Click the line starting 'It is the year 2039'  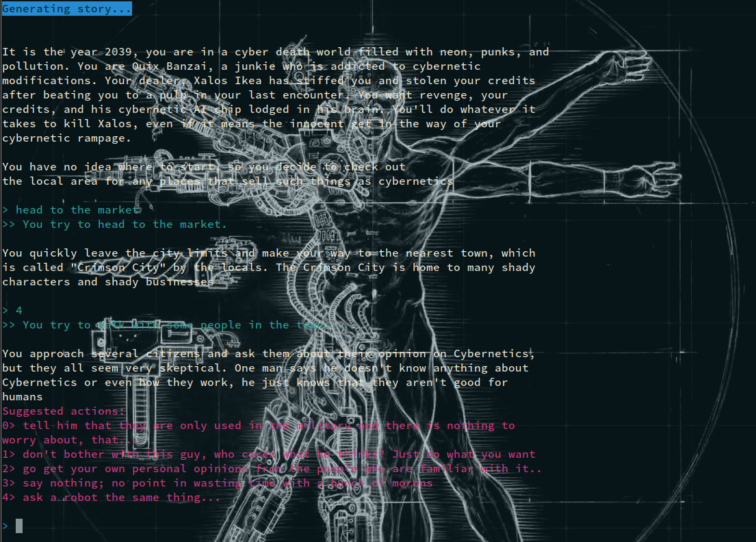[x=275, y=52]
